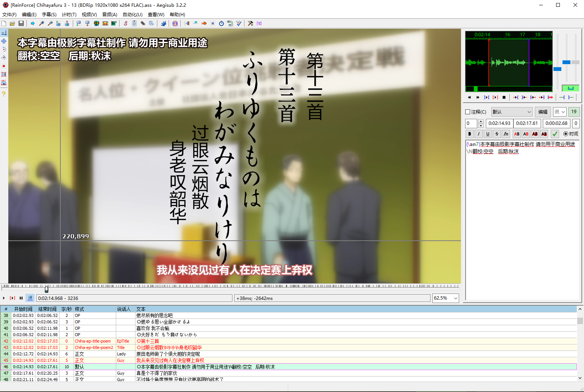The image size is (584, 392).
Task: Open script Properties clipboard icon
Action: click(x=134, y=23)
